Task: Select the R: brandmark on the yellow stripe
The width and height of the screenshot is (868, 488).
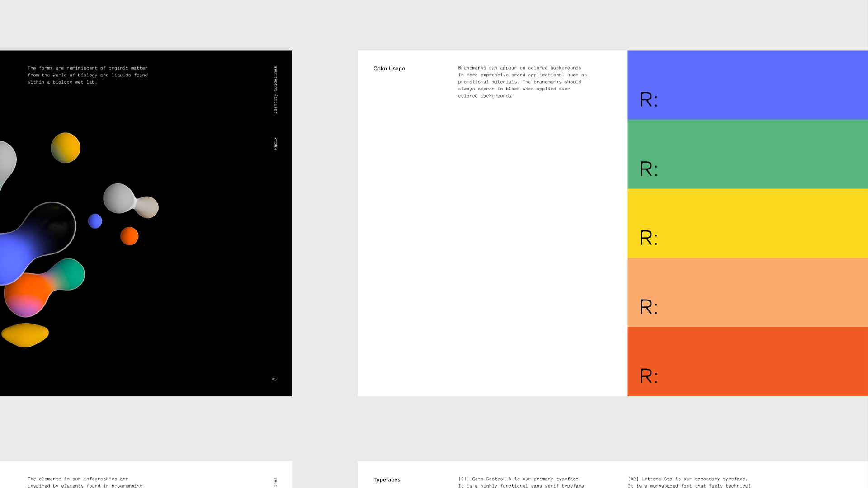Action: point(648,238)
